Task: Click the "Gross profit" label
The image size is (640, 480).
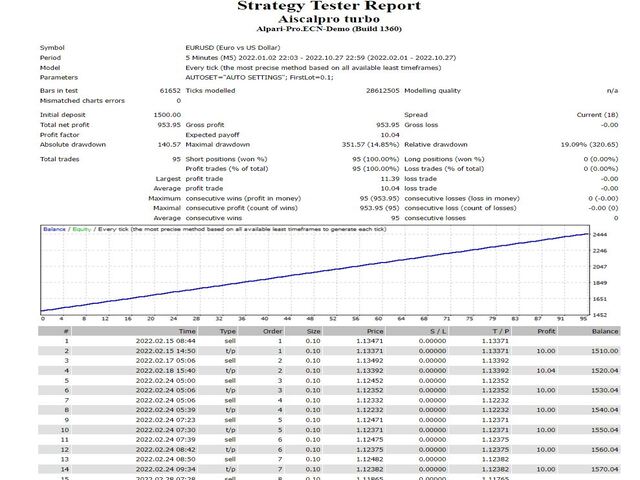Action: 205,125
